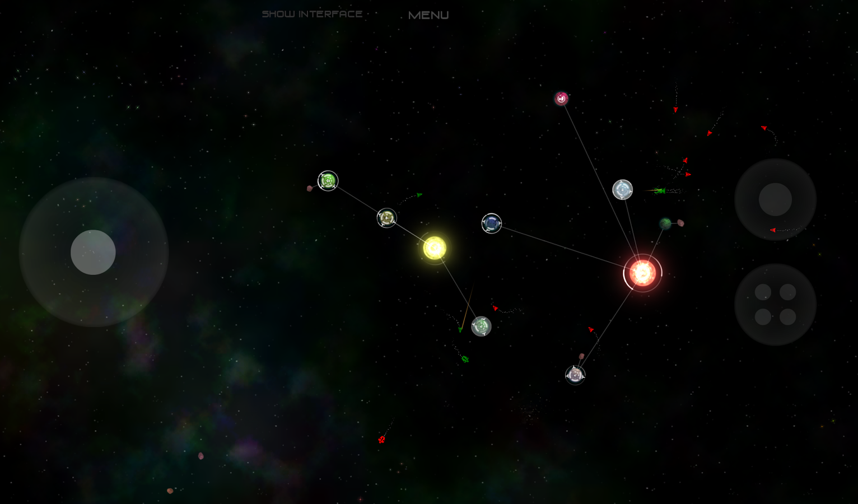Select the pale blue-white ringed planet

point(622,190)
